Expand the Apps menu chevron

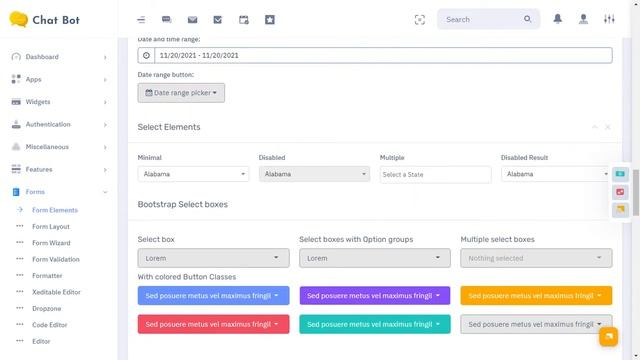(105, 80)
